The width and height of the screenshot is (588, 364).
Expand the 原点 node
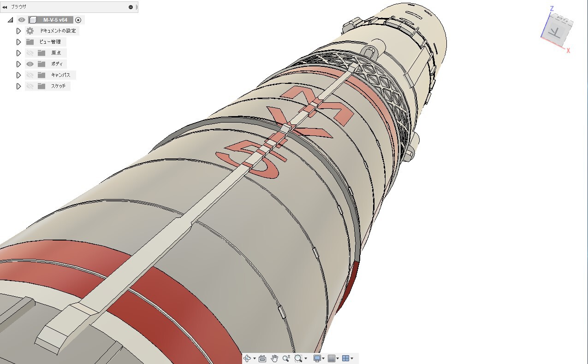pyautogui.click(x=19, y=53)
